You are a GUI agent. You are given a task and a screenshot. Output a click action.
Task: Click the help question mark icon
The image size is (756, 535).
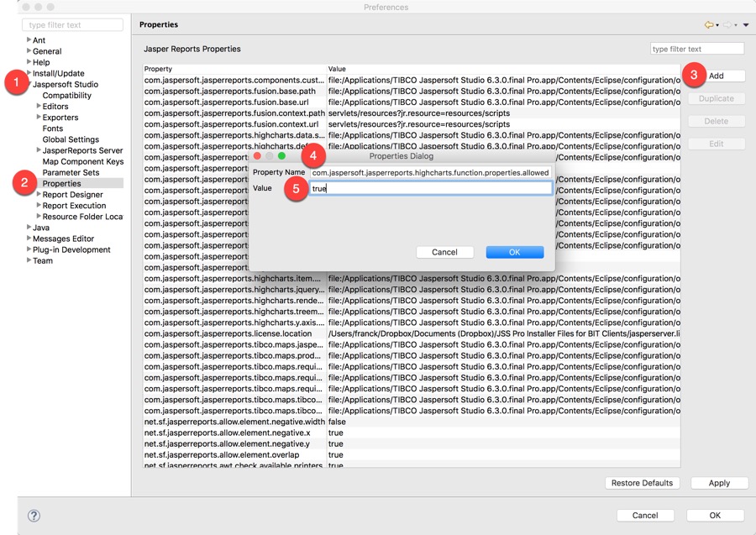tap(34, 516)
